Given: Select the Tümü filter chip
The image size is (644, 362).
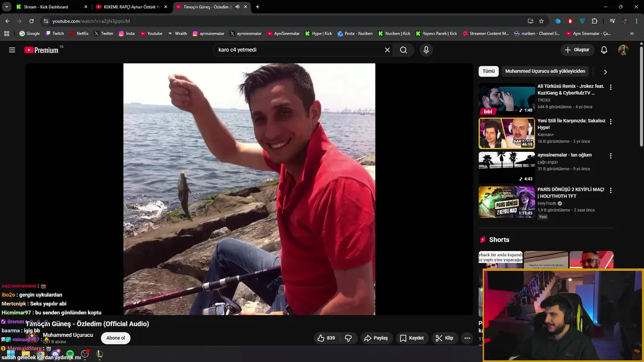Looking at the screenshot, I should pos(489,71).
